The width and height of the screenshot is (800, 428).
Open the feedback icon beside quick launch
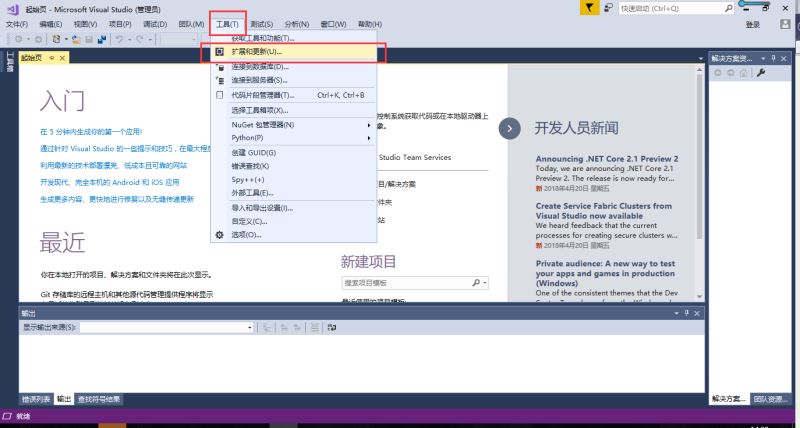click(x=608, y=8)
